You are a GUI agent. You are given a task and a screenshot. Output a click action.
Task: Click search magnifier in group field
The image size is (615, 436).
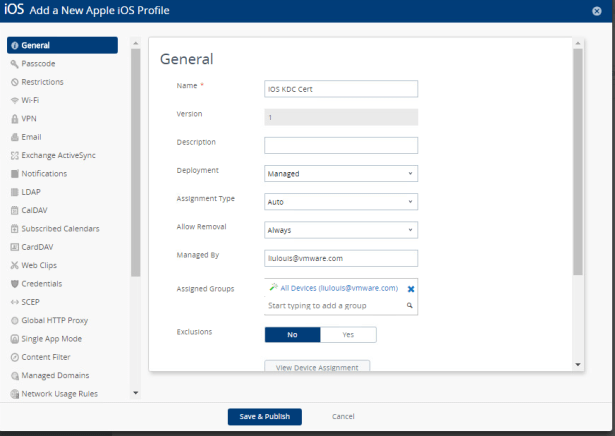point(410,305)
